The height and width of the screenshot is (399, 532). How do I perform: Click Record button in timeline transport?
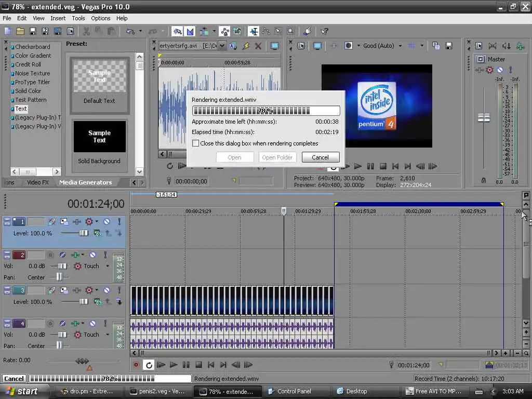pyautogui.click(x=136, y=365)
